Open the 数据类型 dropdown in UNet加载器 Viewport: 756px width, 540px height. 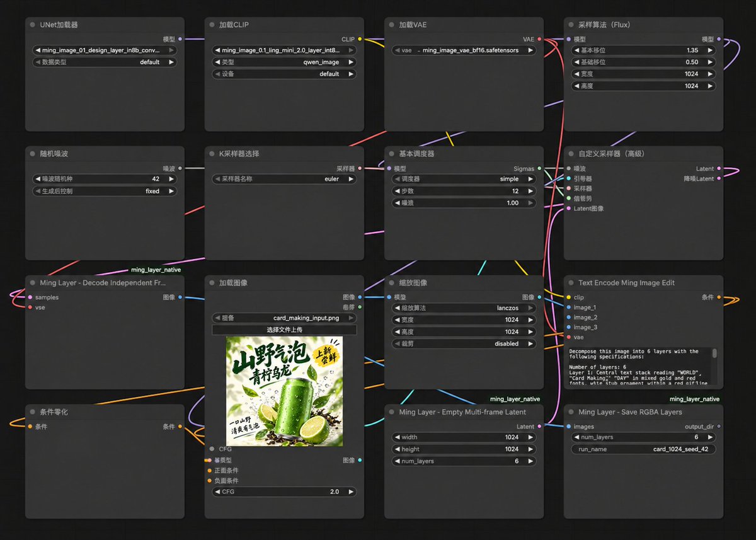click(x=105, y=62)
